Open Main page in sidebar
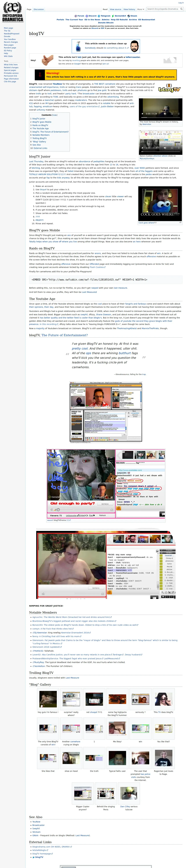Viewport: 186px width, 868px height. (x=8, y=28)
